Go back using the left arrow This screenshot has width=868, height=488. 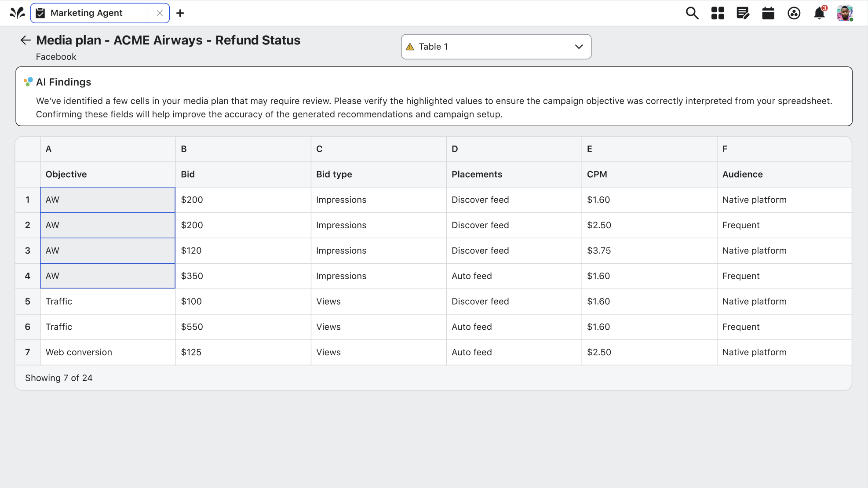tap(26, 40)
